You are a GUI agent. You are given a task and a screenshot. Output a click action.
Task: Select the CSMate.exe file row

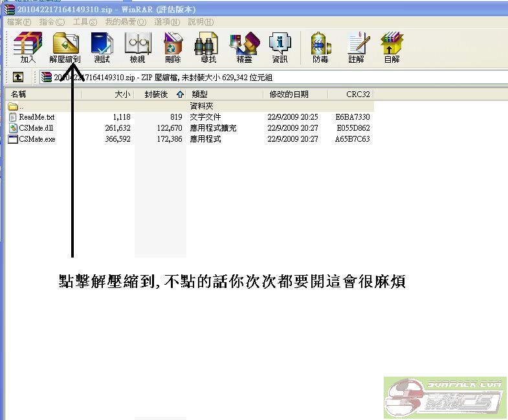point(37,139)
